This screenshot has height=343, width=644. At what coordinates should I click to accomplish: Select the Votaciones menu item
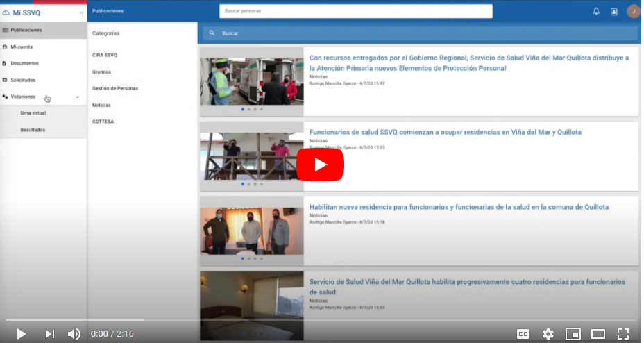pyautogui.click(x=43, y=97)
